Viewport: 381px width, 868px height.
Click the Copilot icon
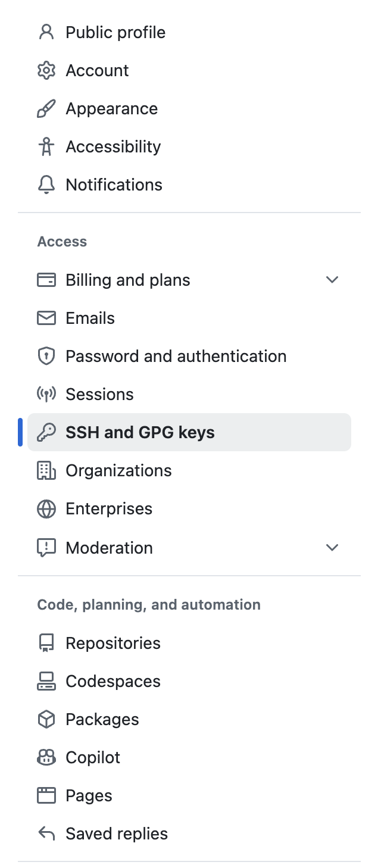46,757
